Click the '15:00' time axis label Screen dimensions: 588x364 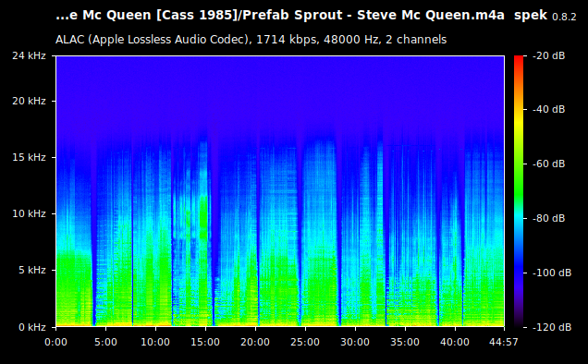(x=205, y=342)
